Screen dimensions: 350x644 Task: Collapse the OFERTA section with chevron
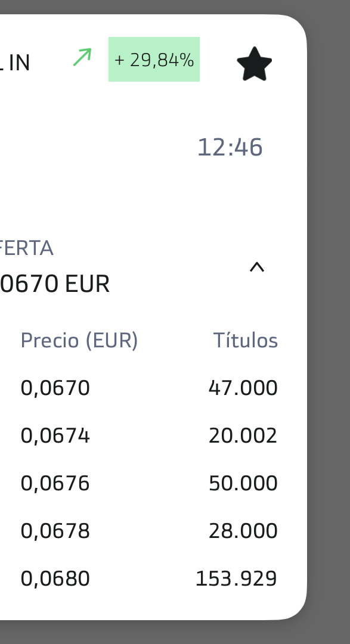coord(257,267)
